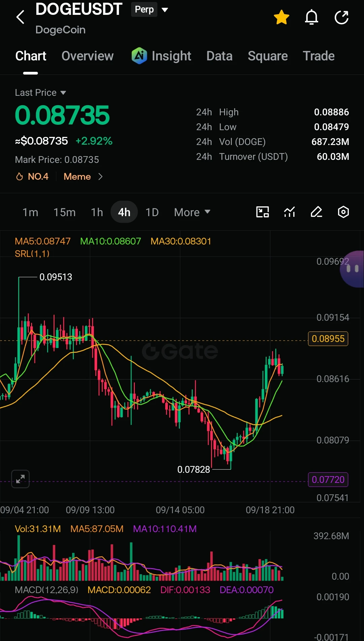Tap the 0.09513 high price marker
This screenshot has height=641, width=364.
tap(56, 277)
